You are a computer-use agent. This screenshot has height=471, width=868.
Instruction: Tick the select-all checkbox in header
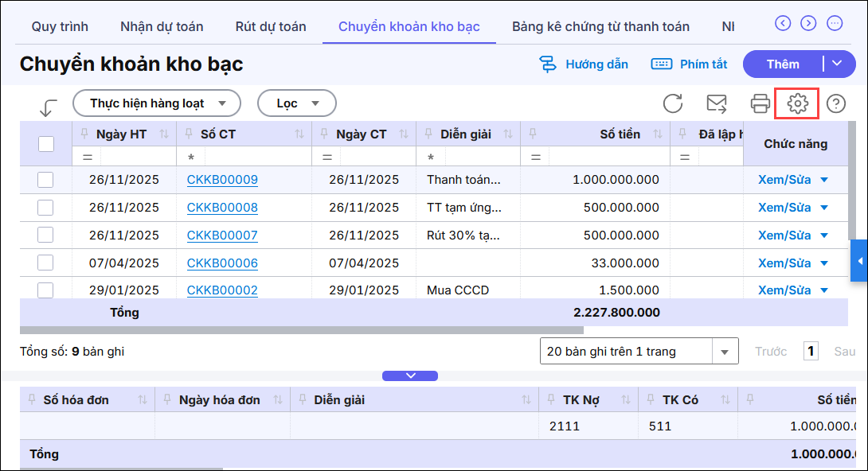[x=46, y=143]
